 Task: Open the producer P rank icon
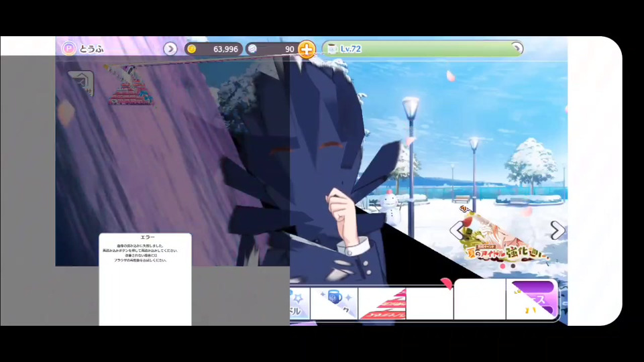coord(68,49)
